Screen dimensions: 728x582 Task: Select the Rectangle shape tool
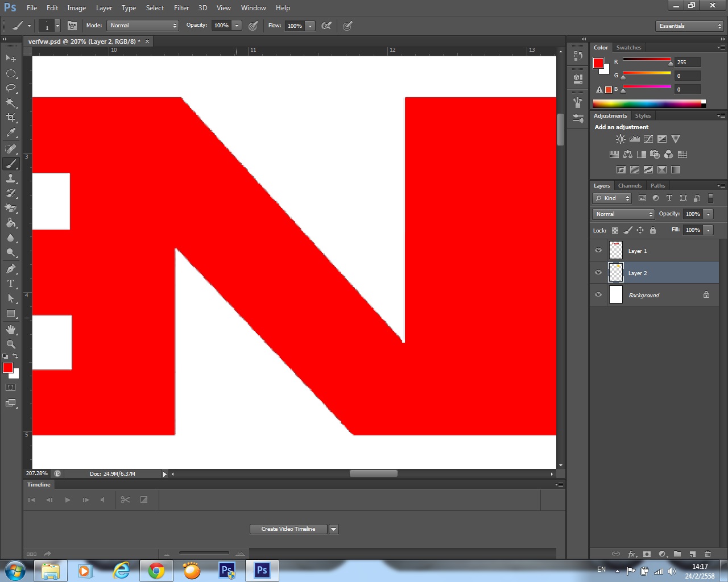pyautogui.click(x=11, y=313)
